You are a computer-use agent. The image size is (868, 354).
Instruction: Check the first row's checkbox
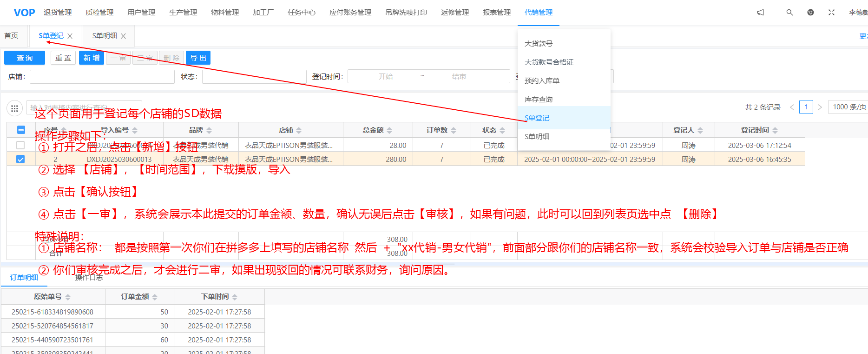(x=20, y=145)
